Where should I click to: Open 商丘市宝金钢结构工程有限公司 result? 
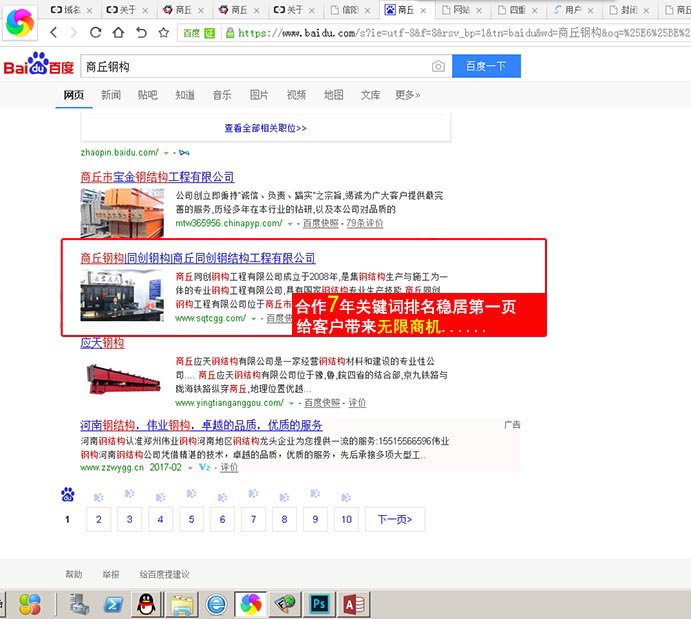click(157, 177)
